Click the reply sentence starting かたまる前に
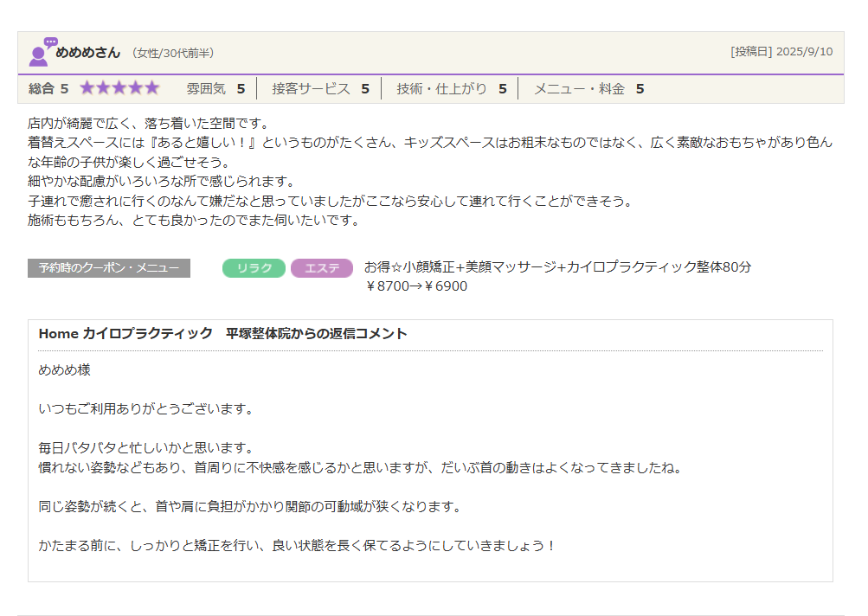Screen dimensions: 868x616 pos(297,546)
